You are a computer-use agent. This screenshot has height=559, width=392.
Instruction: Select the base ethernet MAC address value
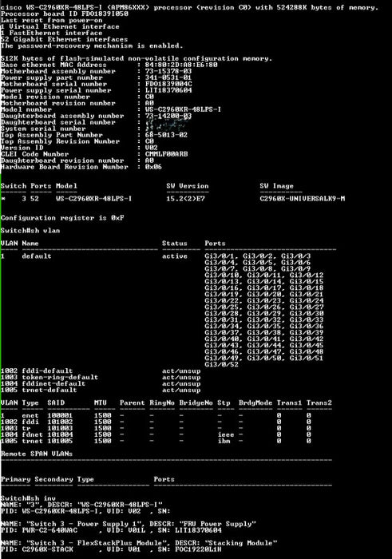(x=181, y=65)
